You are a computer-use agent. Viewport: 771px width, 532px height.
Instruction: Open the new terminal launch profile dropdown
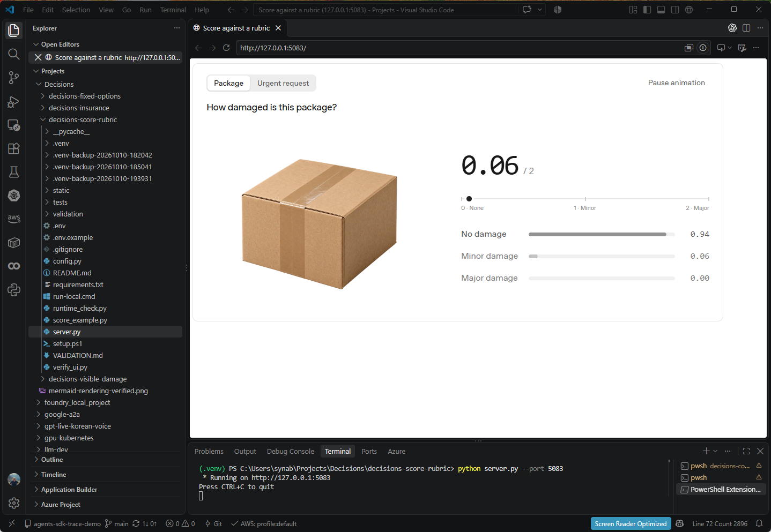point(715,451)
